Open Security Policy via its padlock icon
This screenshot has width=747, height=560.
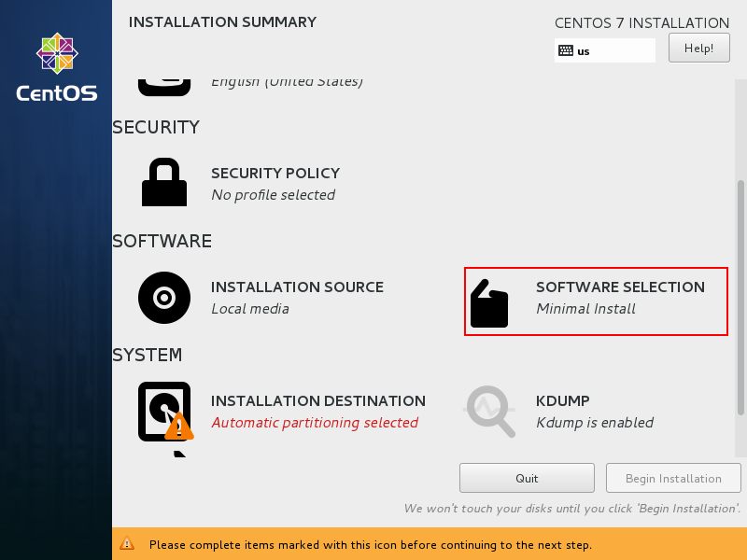point(164,182)
